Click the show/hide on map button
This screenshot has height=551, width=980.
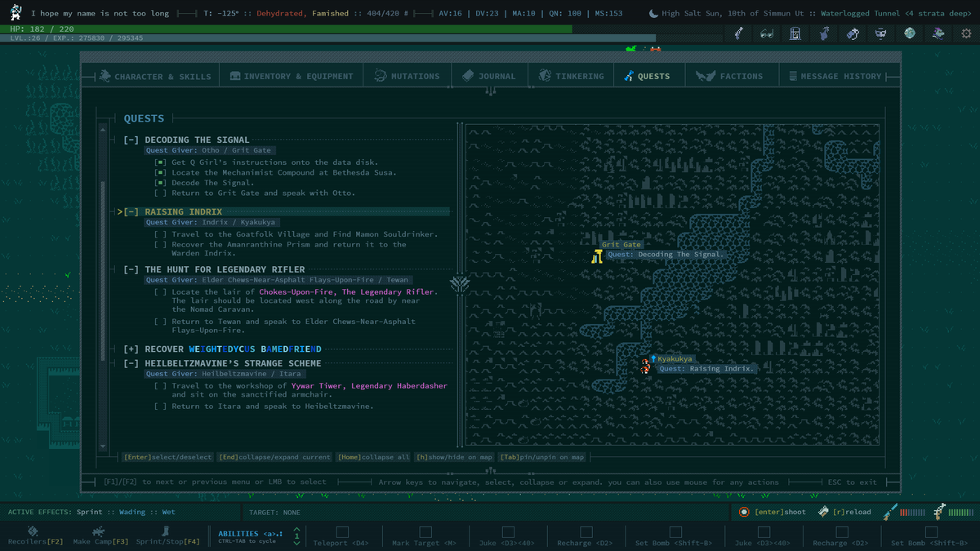[x=453, y=456]
